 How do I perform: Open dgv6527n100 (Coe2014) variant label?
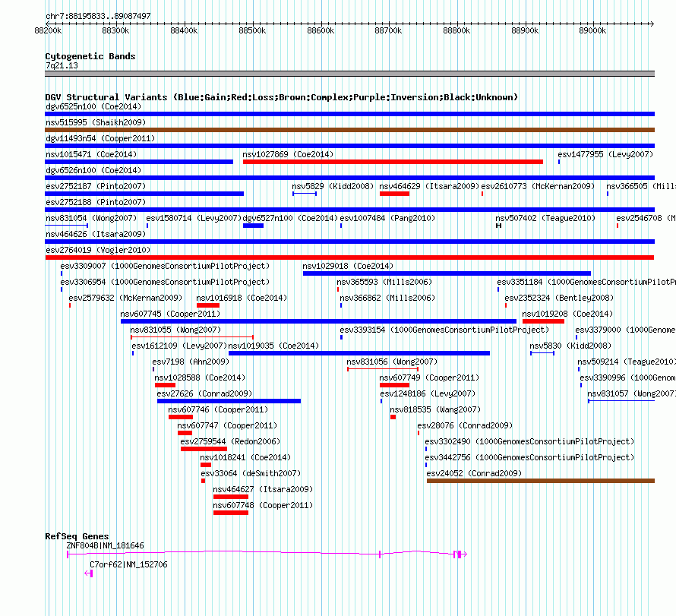tap(291, 218)
